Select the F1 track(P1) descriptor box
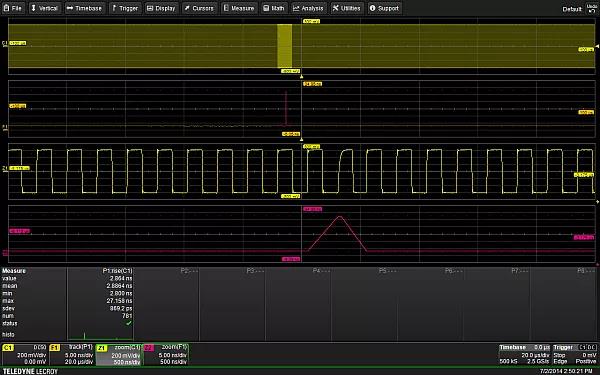600x375 pixels. 72,354
